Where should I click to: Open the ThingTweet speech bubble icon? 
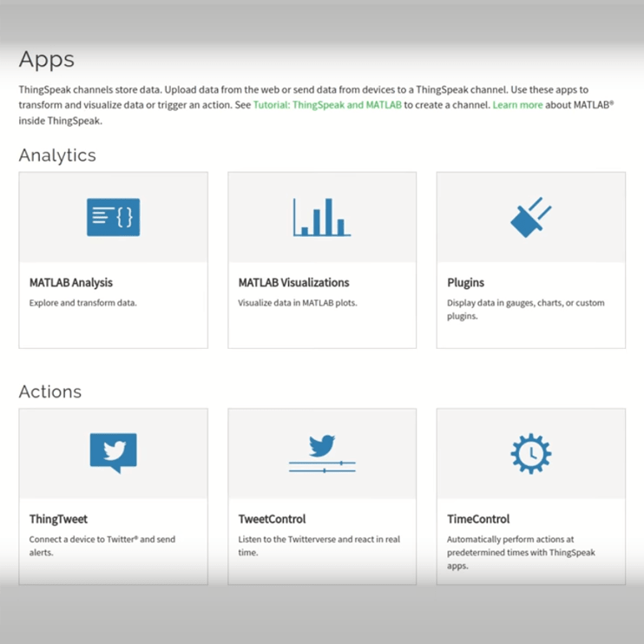[114, 453]
